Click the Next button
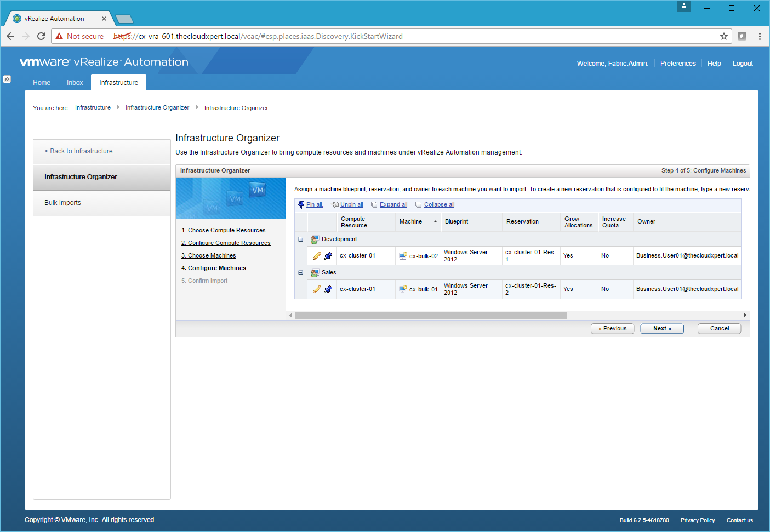The height and width of the screenshot is (532, 770). tap(661, 329)
